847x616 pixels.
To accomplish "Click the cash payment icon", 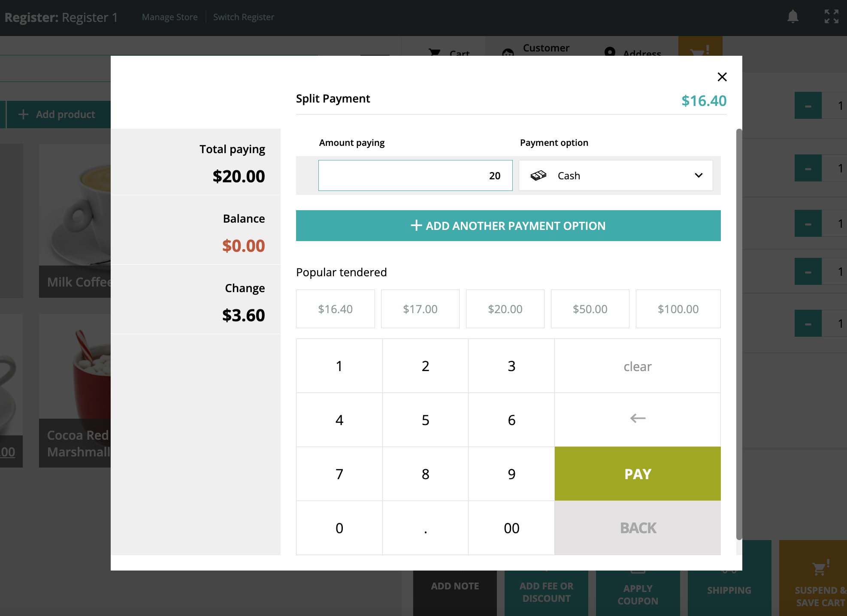I will 538,175.
